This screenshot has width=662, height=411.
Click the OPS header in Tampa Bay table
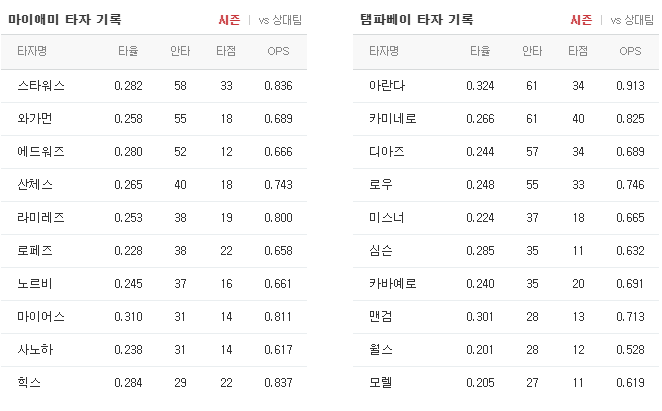coord(630,51)
